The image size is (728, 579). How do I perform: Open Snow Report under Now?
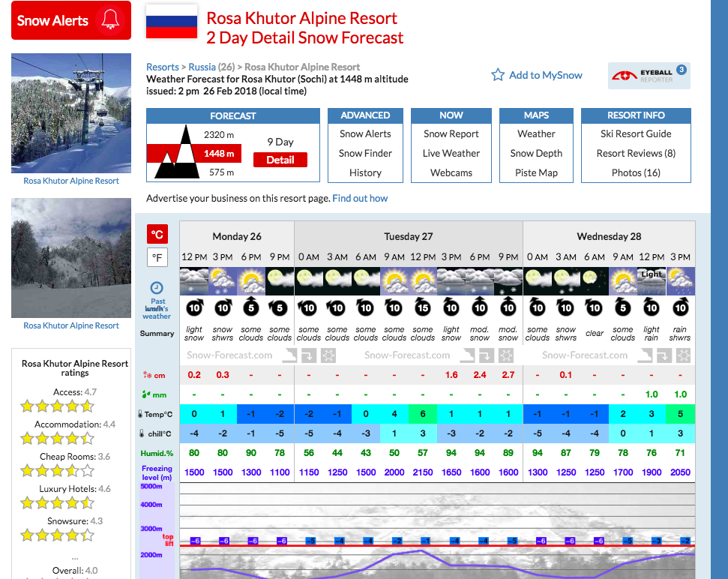click(451, 133)
